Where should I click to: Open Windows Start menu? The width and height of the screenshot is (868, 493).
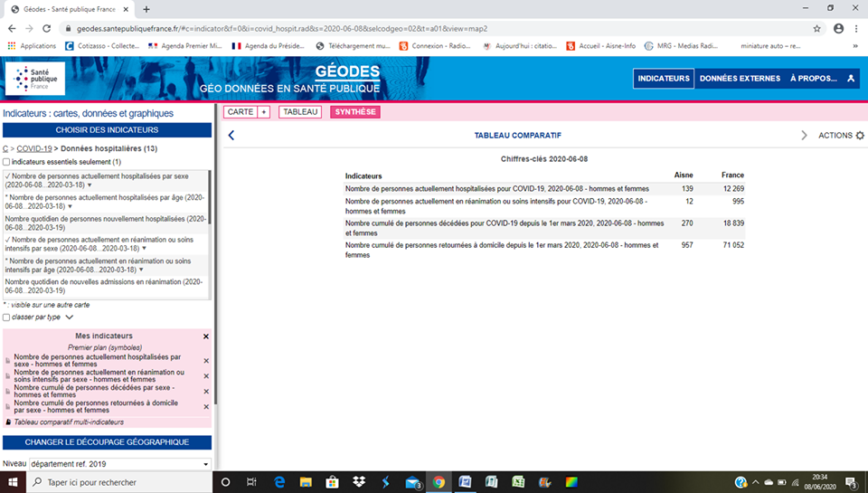pos(13,482)
